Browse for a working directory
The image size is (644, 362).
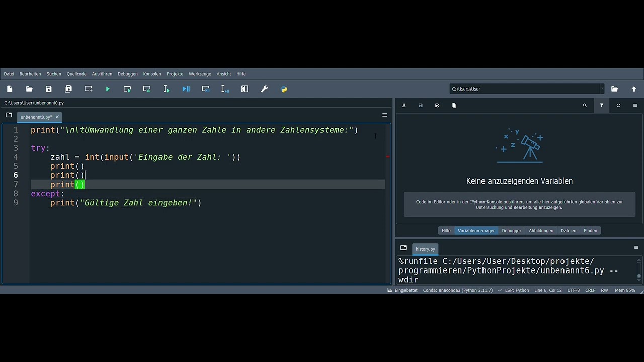[614, 89]
